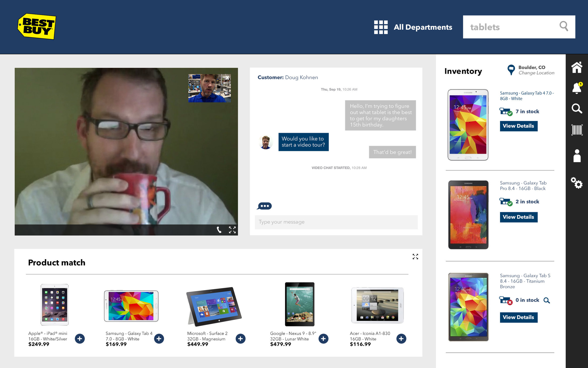View Details for Galaxy Tab Pro 8.4

[518, 217]
